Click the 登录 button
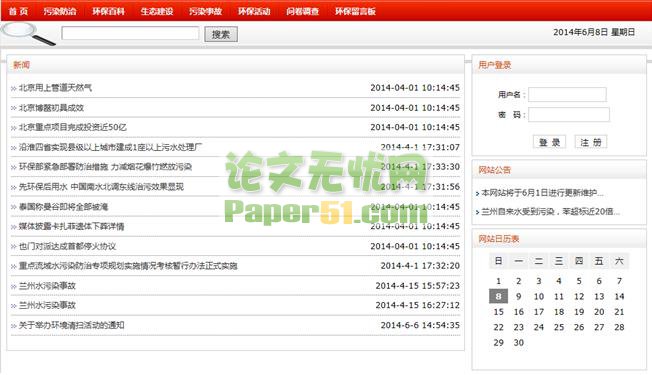Image resolution: width=652 pixels, height=375 pixels. [549, 142]
